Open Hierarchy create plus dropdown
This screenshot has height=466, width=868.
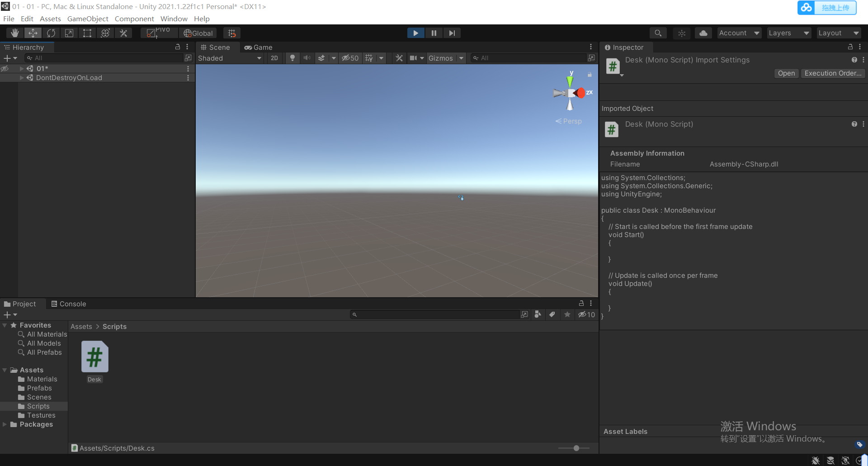point(10,58)
